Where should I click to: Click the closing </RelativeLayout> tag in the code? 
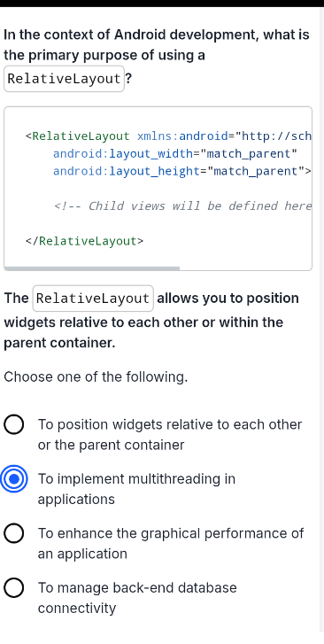click(x=85, y=241)
